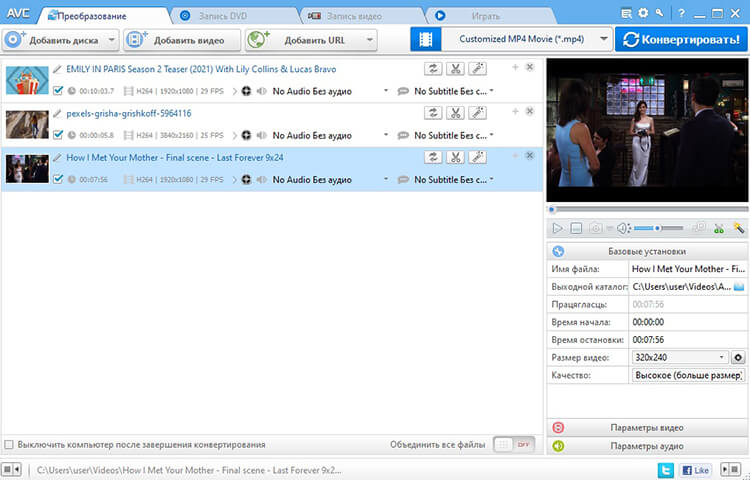Click the magic wand effects icon under the preview

(x=739, y=228)
